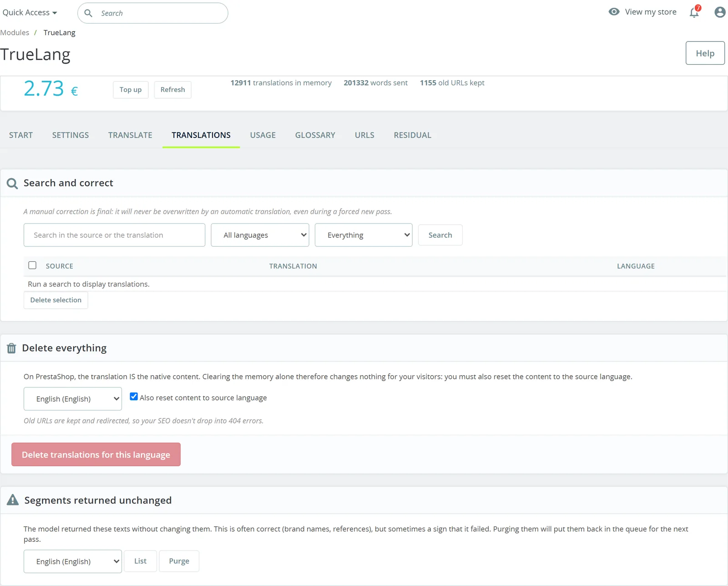Click the 201332 words sent stat
728x586 pixels.
point(376,83)
